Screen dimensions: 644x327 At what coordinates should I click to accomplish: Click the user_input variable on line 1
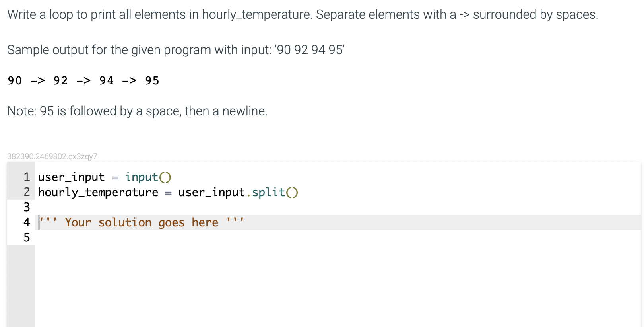coord(71,177)
